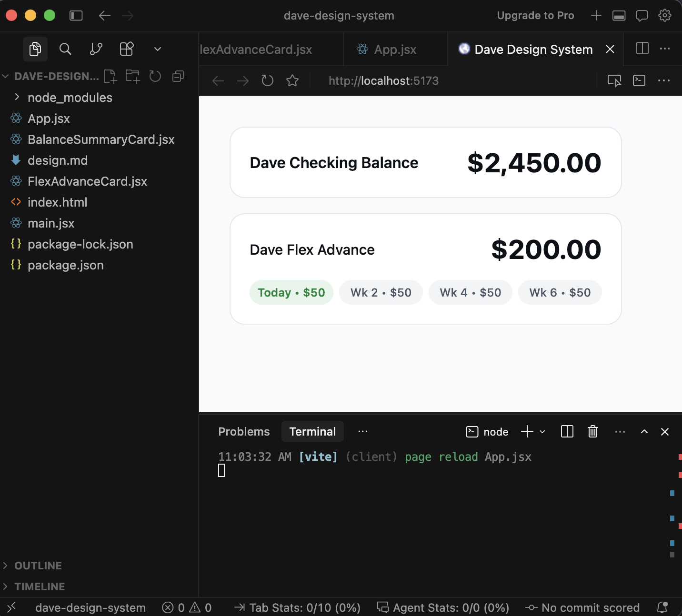The height and width of the screenshot is (616, 682).
Task: Switch to the FlexAdvanceCard.jsx editor tab
Action: pos(271,50)
